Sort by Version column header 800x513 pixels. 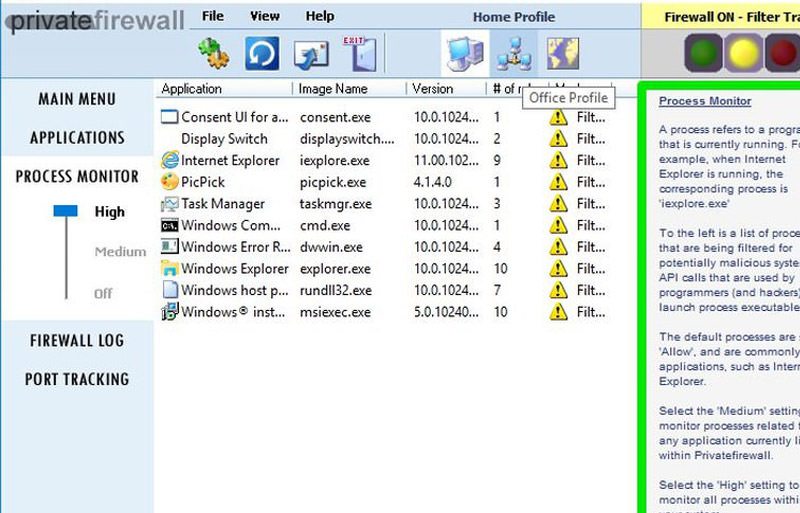click(433, 89)
